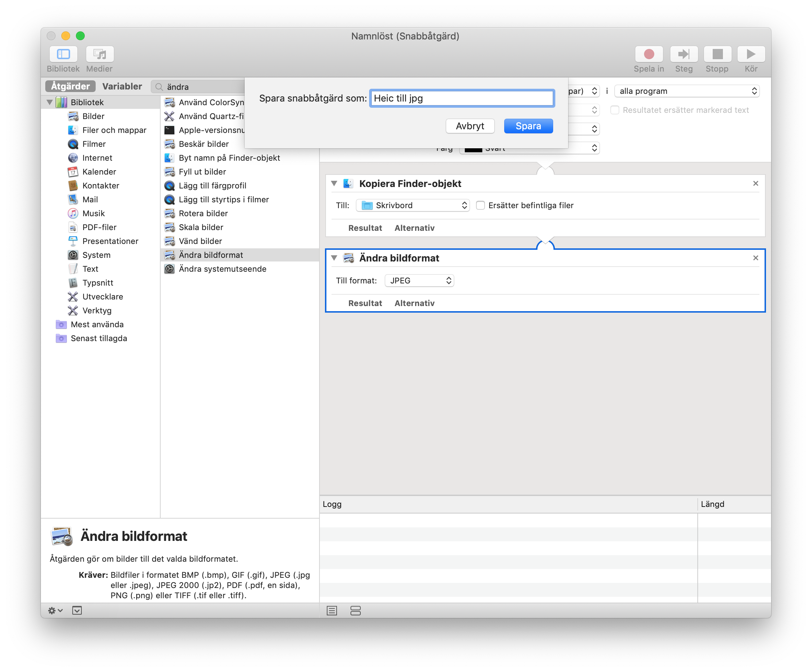
Task: Click the Bibliotek sidebar toggle icon
Action: [63, 54]
